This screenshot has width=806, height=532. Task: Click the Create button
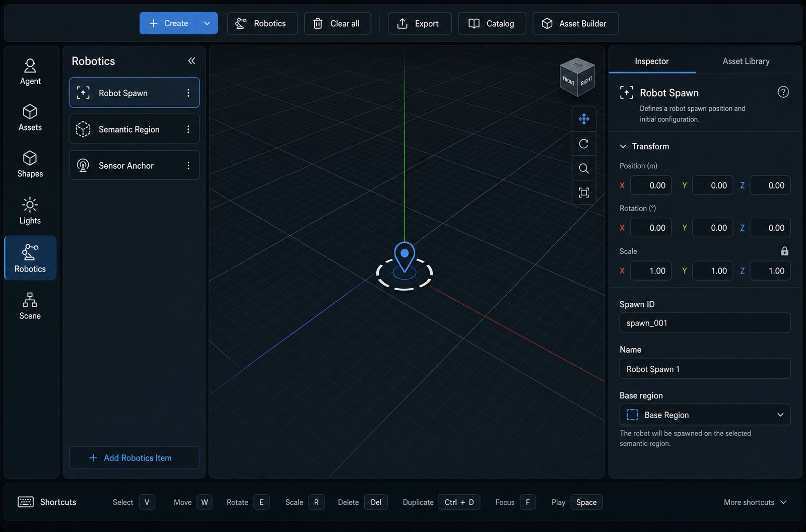click(x=168, y=23)
